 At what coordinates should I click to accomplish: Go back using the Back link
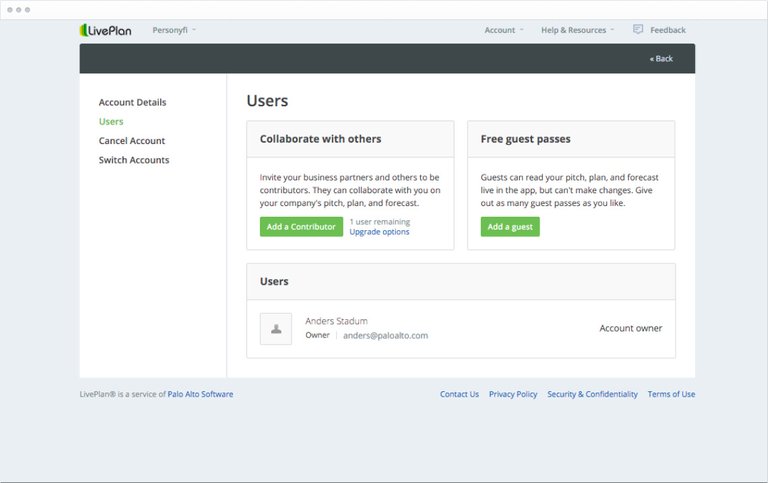[x=661, y=59]
